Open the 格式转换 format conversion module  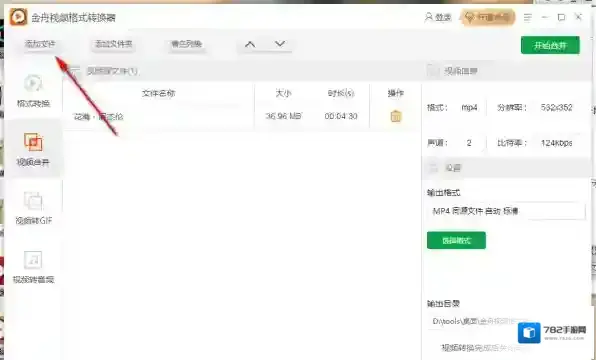(x=33, y=91)
